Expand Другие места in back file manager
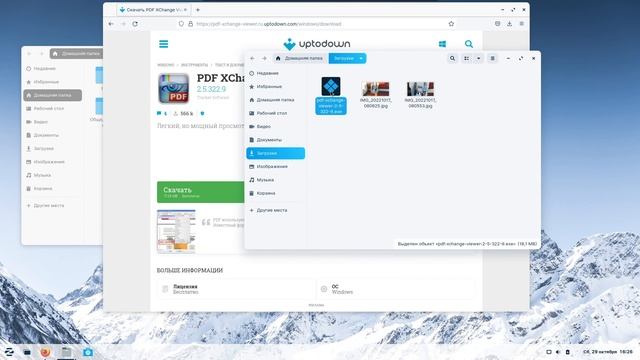This screenshot has height=360, width=640. [53, 205]
